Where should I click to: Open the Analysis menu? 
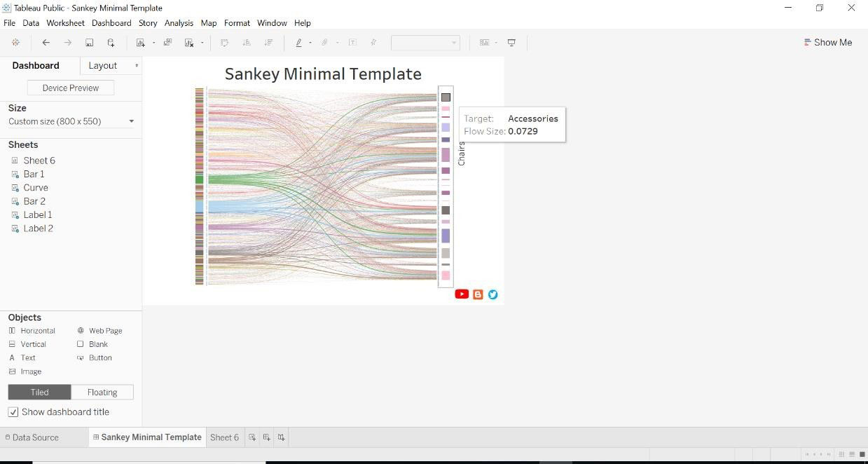pyautogui.click(x=179, y=22)
